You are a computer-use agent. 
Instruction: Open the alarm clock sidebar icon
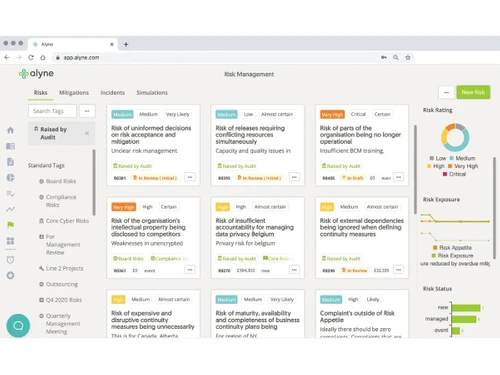pyautogui.click(x=10, y=260)
